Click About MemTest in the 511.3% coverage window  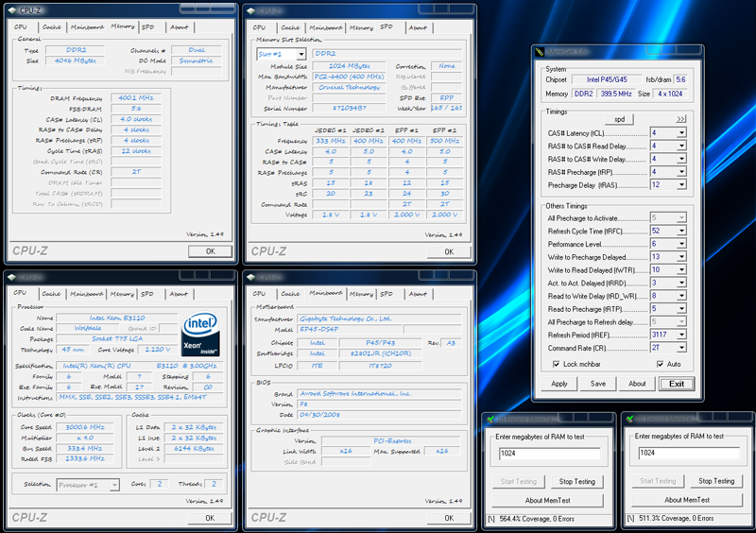tap(687, 500)
